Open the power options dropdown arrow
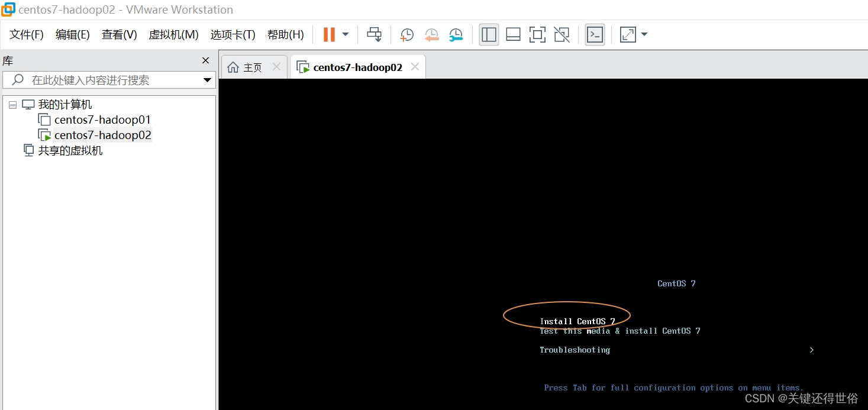 click(x=346, y=35)
